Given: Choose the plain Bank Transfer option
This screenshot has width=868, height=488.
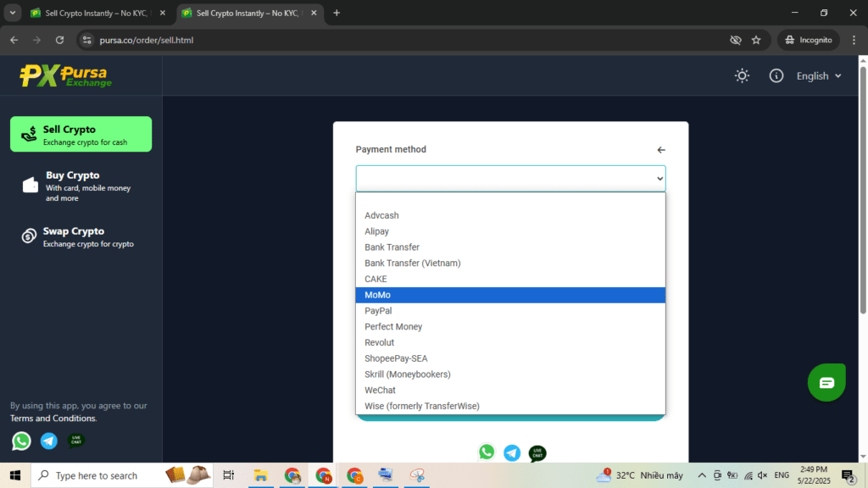Looking at the screenshot, I should pos(510,247).
